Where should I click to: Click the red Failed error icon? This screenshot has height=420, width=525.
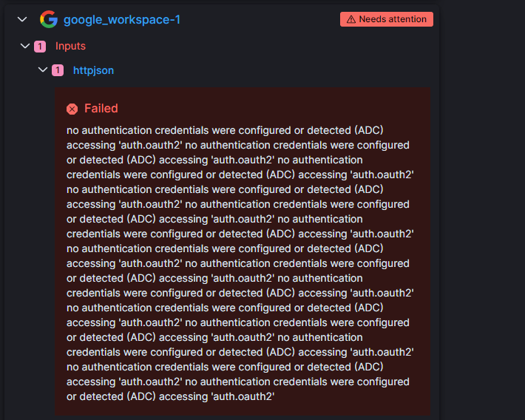[x=72, y=109]
